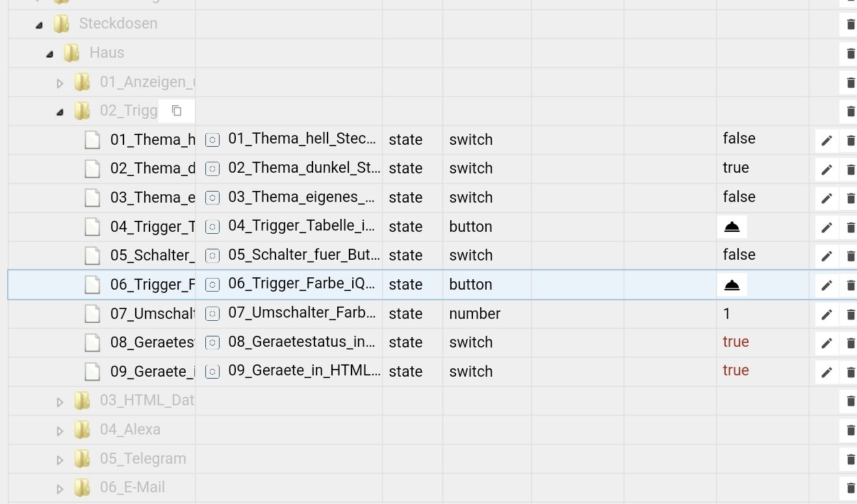Toggle the false value of 03_Thema_eigenes
Image resolution: width=857 pixels, height=504 pixels.
click(739, 196)
